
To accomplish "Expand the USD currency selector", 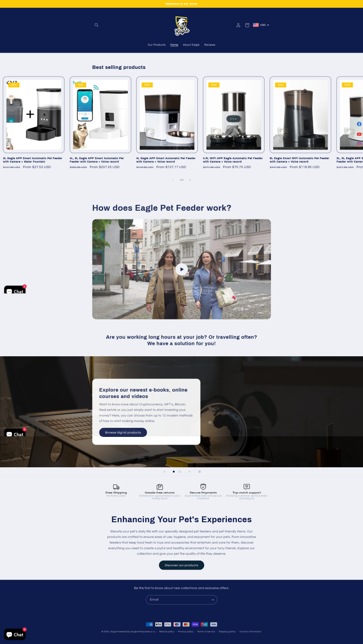I will [x=261, y=25].
